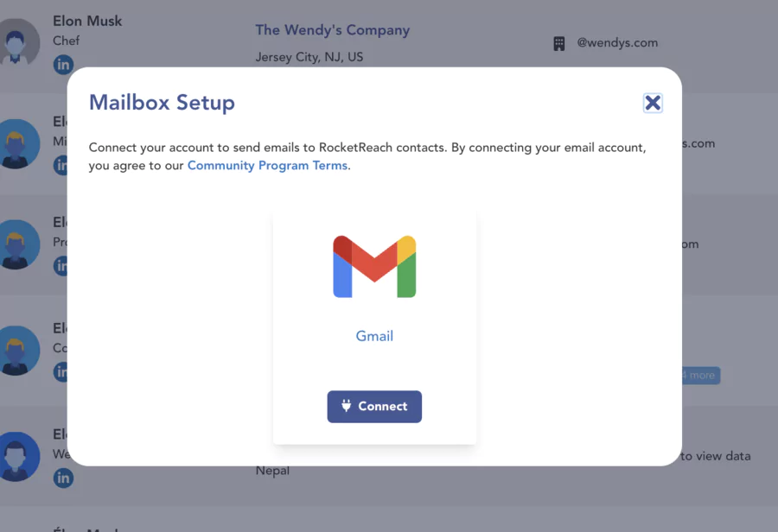The width and height of the screenshot is (778, 532).
Task: Open the Community Program Terms link
Action: pos(267,165)
